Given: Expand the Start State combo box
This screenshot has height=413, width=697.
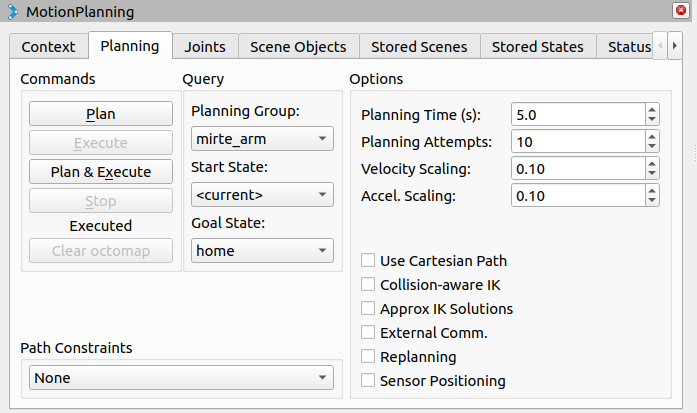Looking at the screenshot, I should [262, 194].
